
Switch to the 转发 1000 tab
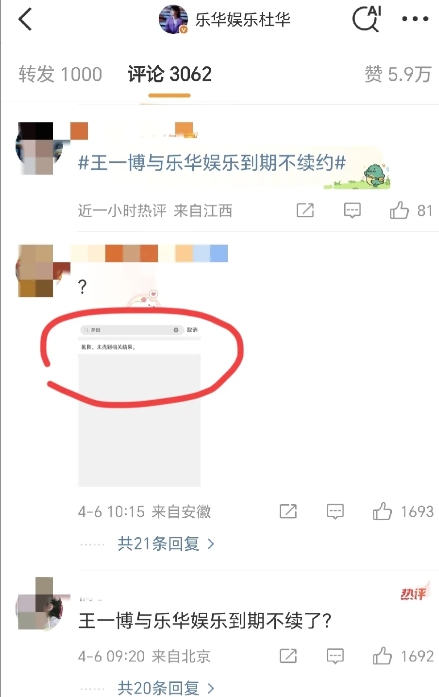coord(60,74)
